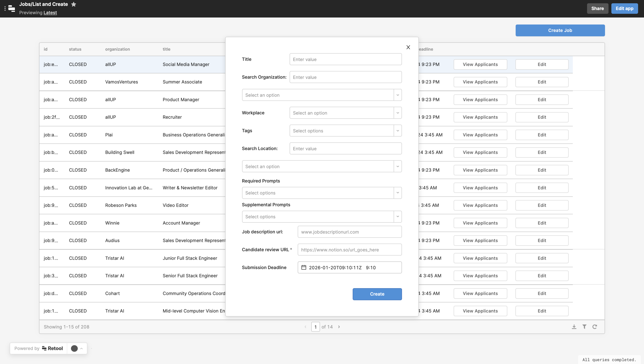This screenshot has height=364, width=644.
Task: Close the create job modal
Action: tap(408, 47)
